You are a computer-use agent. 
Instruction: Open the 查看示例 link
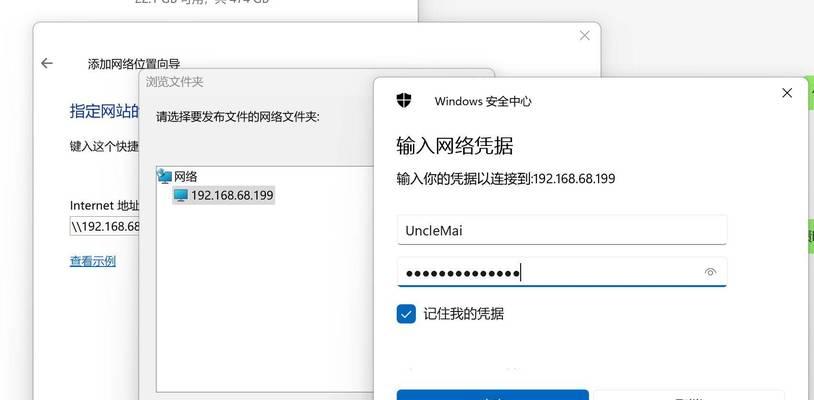pos(92,261)
